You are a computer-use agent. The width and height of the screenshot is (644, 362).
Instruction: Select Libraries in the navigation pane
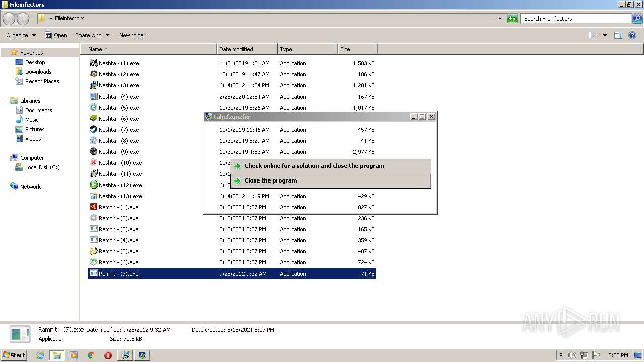pyautogui.click(x=30, y=101)
